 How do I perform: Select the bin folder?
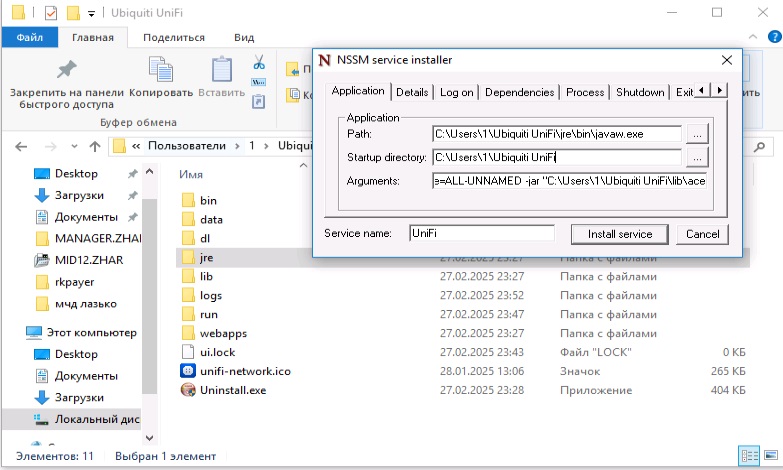208,201
